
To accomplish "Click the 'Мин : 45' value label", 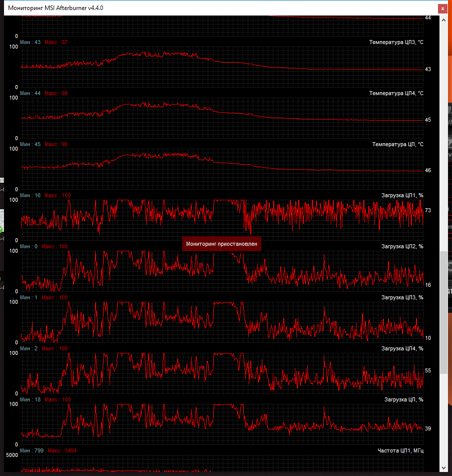I will (30, 144).
